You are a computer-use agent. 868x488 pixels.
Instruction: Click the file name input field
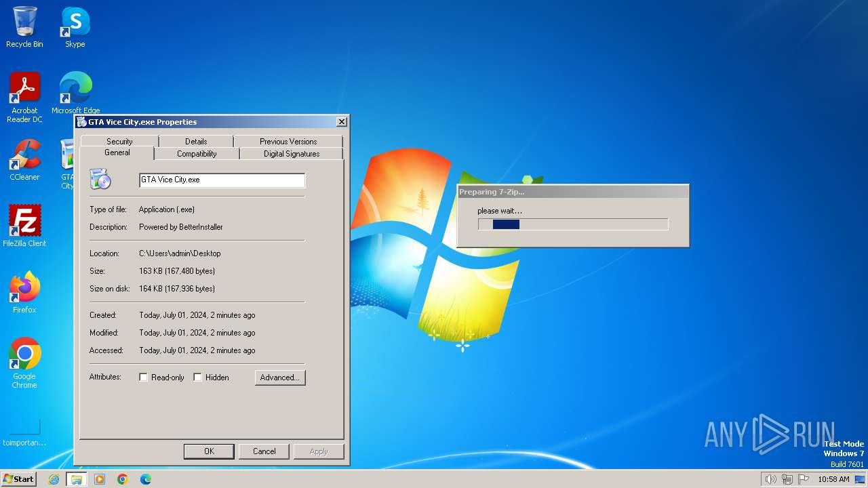222,180
